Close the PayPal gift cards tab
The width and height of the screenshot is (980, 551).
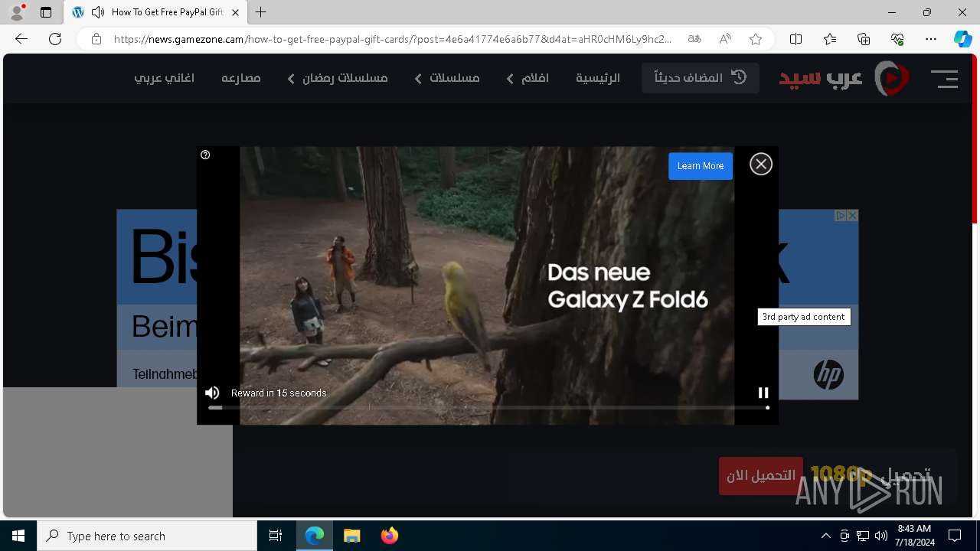[x=235, y=12]
